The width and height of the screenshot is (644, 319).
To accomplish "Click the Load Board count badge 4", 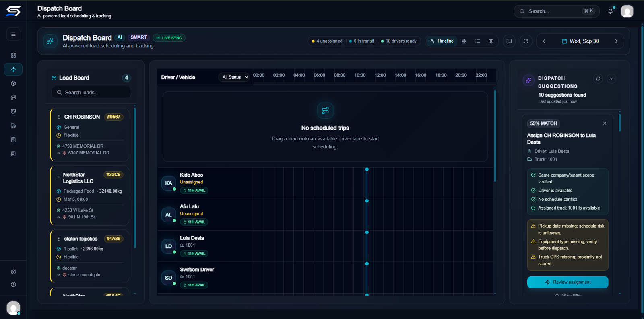I will (126, 78).
